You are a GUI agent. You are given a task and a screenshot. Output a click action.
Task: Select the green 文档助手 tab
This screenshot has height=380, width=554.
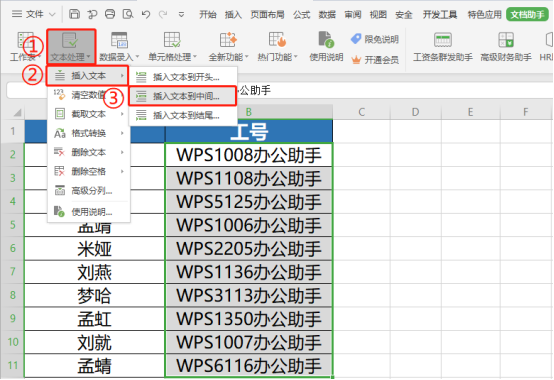[528, 14]
